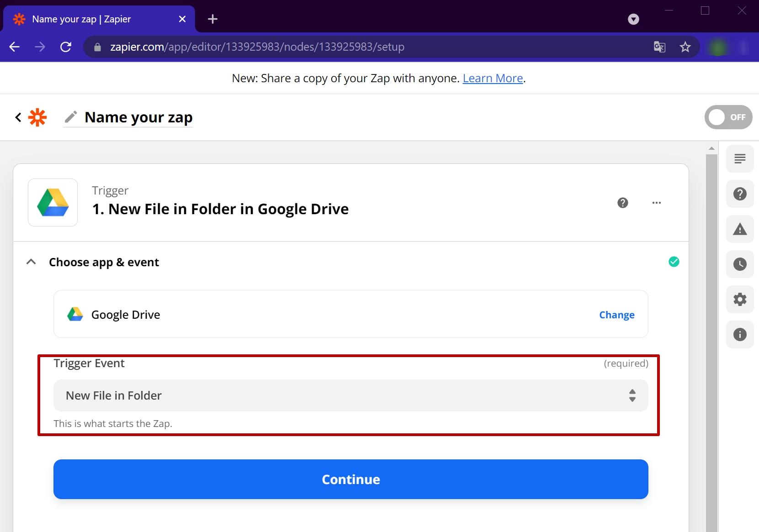
Task: Bookmark this page with star icon
Action: point(685,47)
